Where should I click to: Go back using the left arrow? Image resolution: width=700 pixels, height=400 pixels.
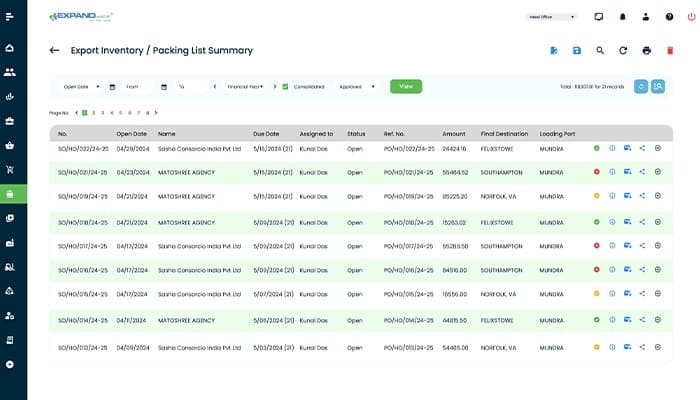54,50
